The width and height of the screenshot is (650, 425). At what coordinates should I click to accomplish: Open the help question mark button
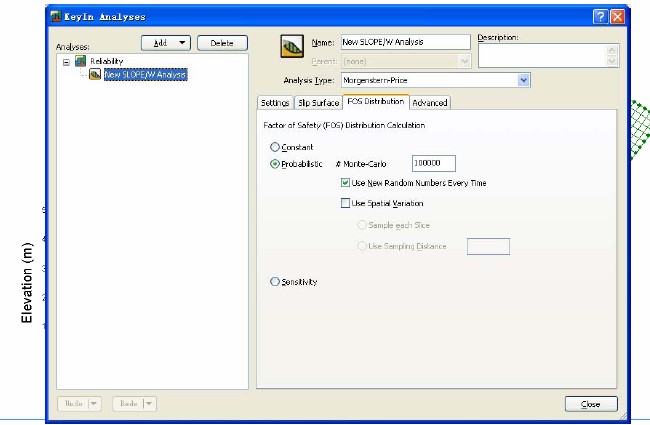[x=600, y=17]
